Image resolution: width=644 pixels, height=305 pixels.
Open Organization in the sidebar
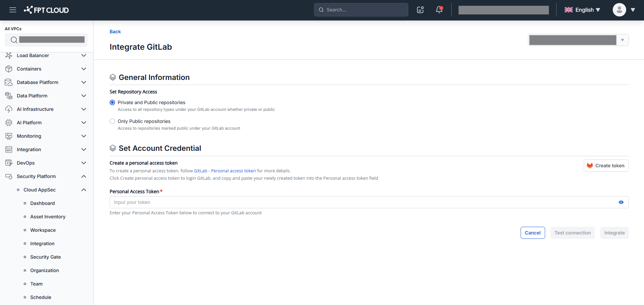click(44, 270)
